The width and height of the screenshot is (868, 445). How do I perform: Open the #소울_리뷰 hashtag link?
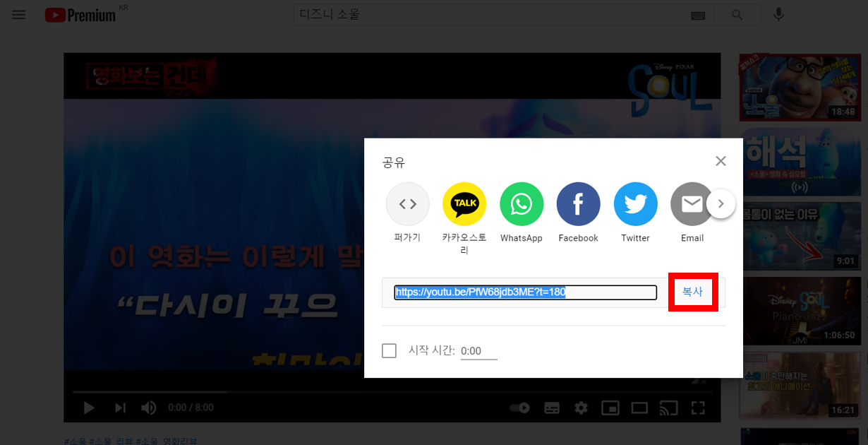click(x=111, y=441)
